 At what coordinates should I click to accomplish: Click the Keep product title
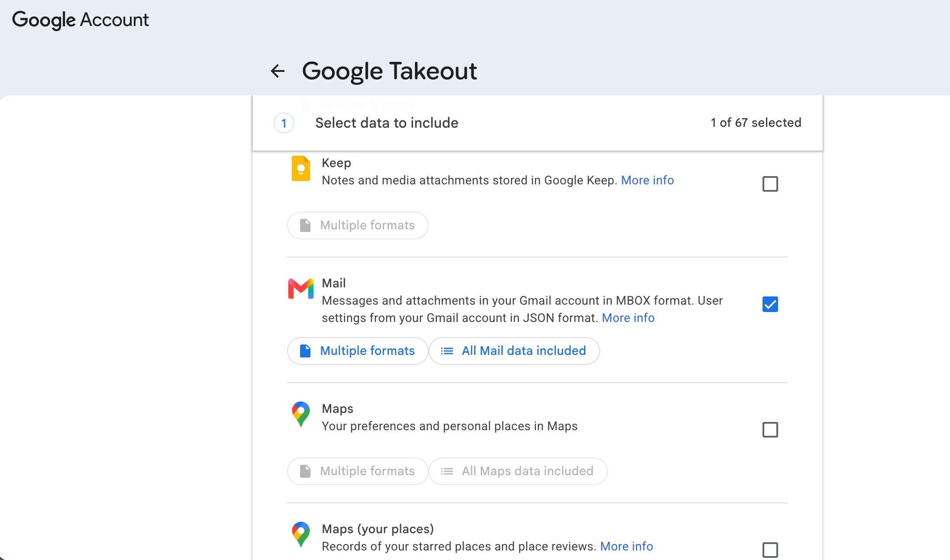[336, 163]
